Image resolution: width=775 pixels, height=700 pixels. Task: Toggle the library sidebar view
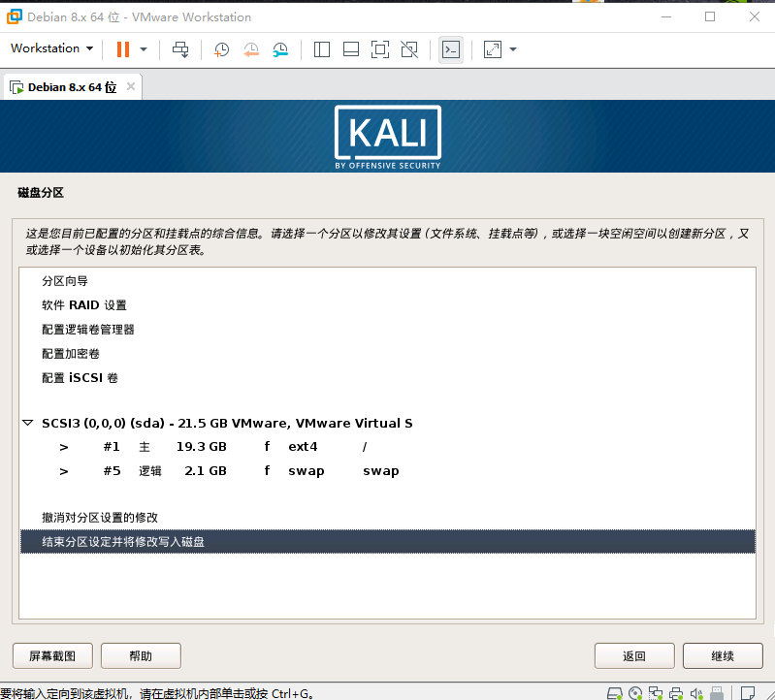pyautogui.click(x=322, y=49)
